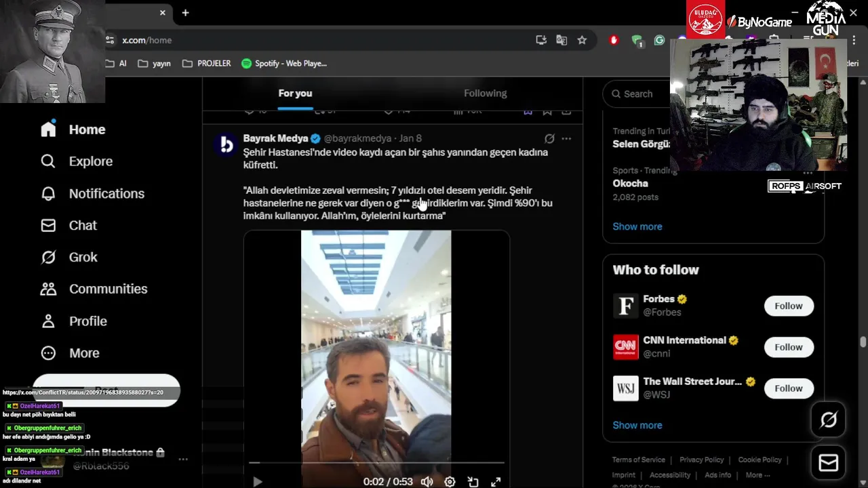Click the Bayrak Medya account name
Viewport: 868px width, 488px height.
(276, 138)
